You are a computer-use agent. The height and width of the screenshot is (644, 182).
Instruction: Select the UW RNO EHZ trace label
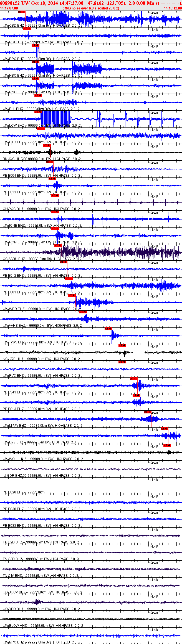pyautogui.click(x=42, y=92)
